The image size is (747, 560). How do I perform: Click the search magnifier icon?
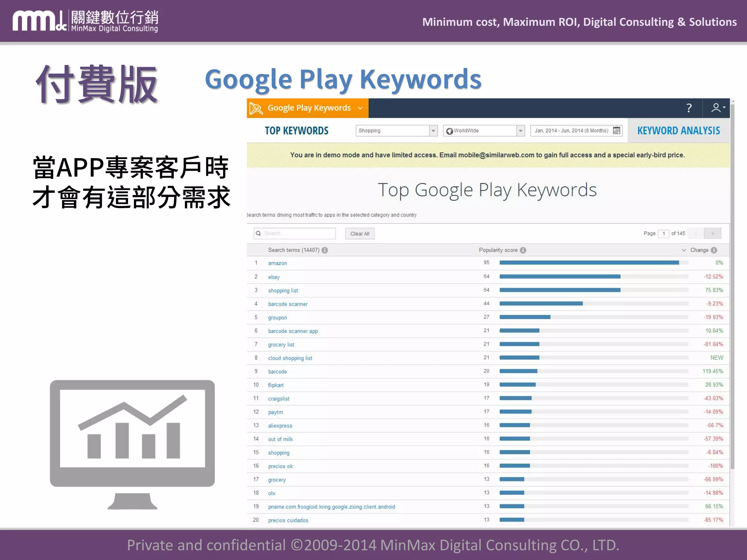click(x=258, y=233)
